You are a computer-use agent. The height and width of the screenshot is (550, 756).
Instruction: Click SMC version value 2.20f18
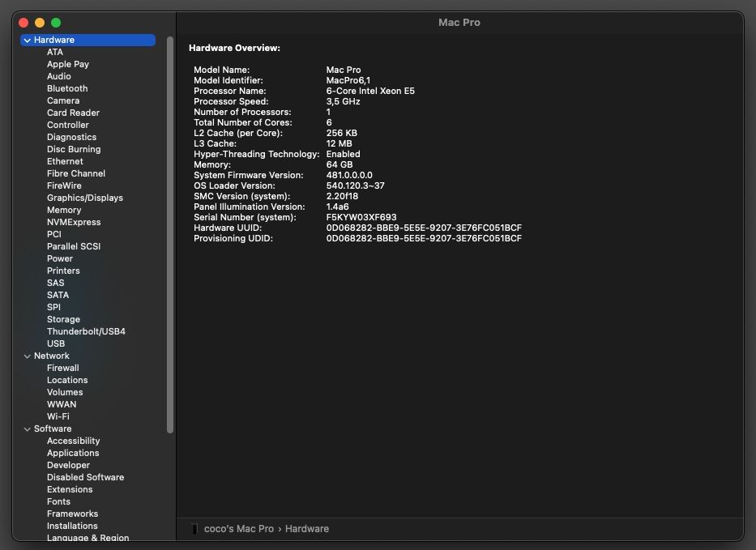coord(342,196)
